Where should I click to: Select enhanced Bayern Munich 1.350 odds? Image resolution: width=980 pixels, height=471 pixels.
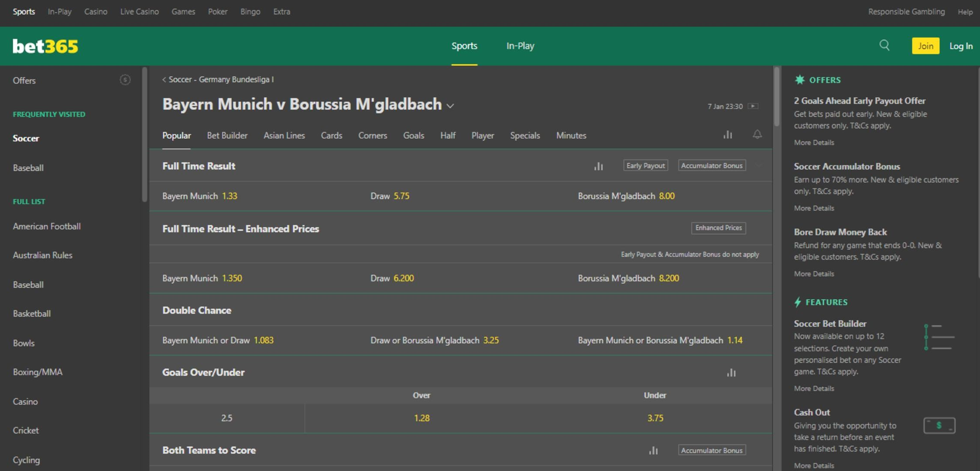point(253,278)
